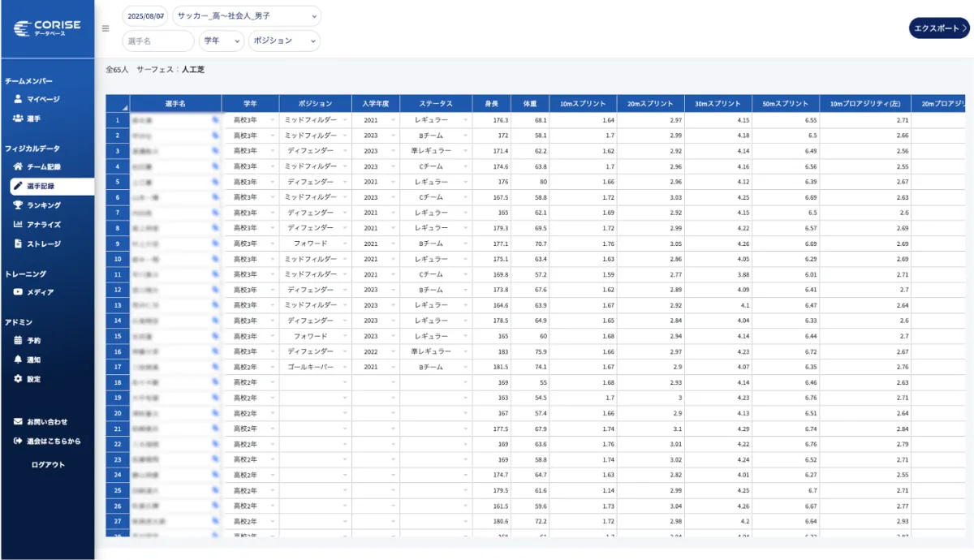
Task: Expand the 学年 filter dropdown
Action: [222, 41]
